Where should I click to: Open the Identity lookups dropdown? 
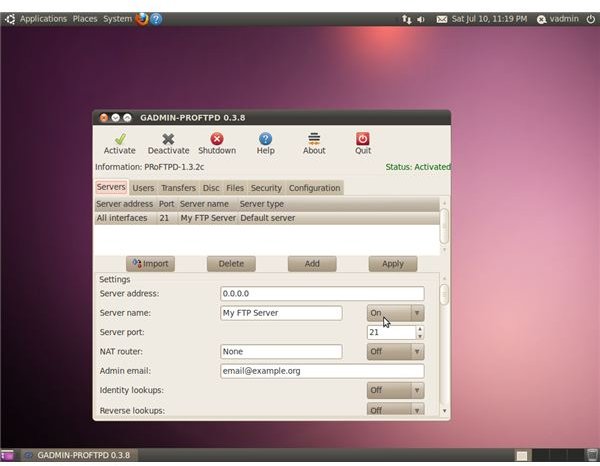395,390
